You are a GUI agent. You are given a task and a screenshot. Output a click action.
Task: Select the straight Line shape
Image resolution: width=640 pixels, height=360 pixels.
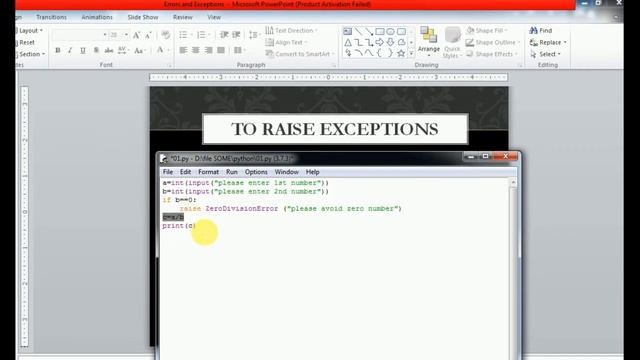358,31
